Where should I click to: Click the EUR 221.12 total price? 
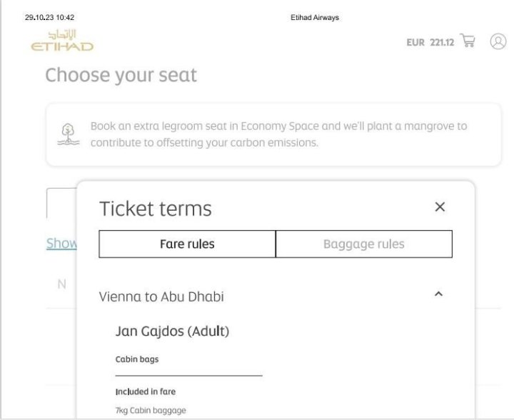(430, 42)
